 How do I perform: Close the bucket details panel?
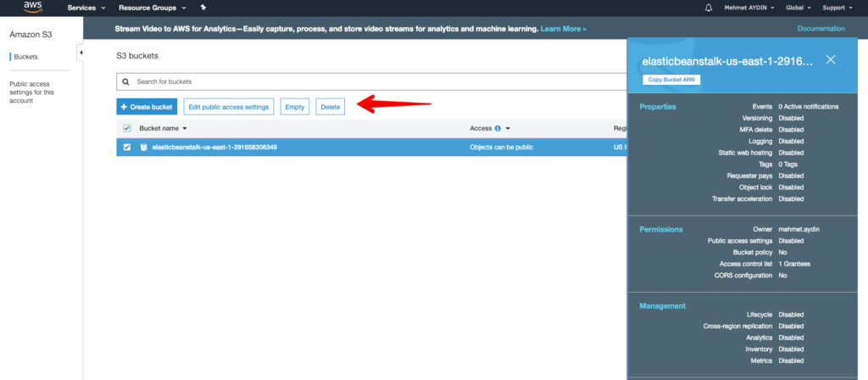[831, 60]
